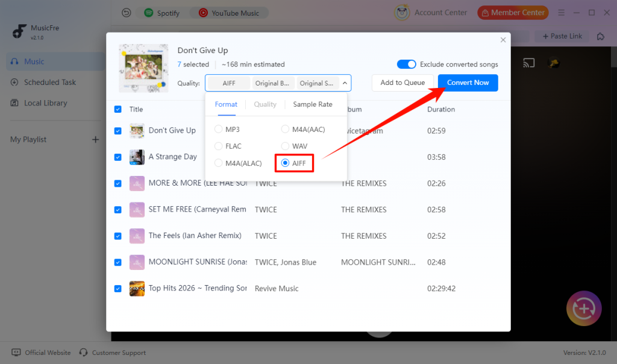Image resolution: width=617 pixels, height=364 pixels.
Task: Uncheck The Feels (Ian Asher Remix)
Action: (x=117, y=236)
